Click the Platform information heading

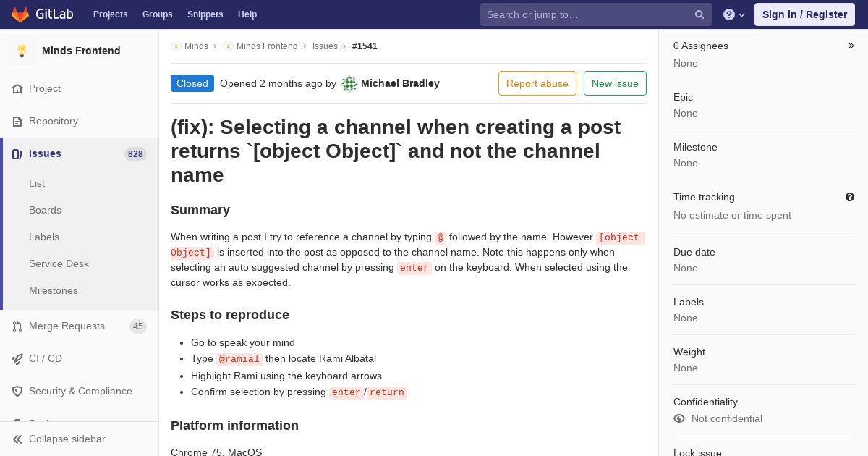pyautogui.click(x=234, y=426)
